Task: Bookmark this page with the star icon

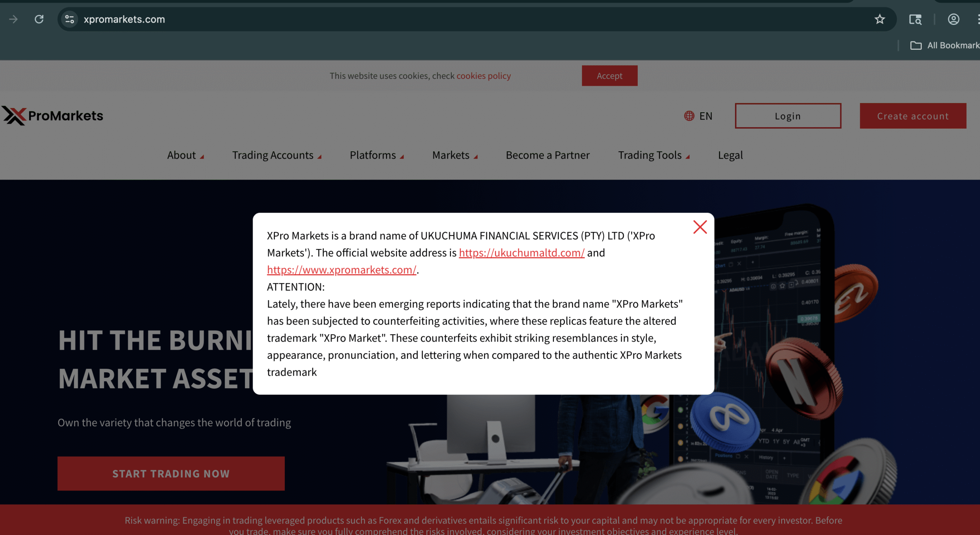Action: [880, 19]
